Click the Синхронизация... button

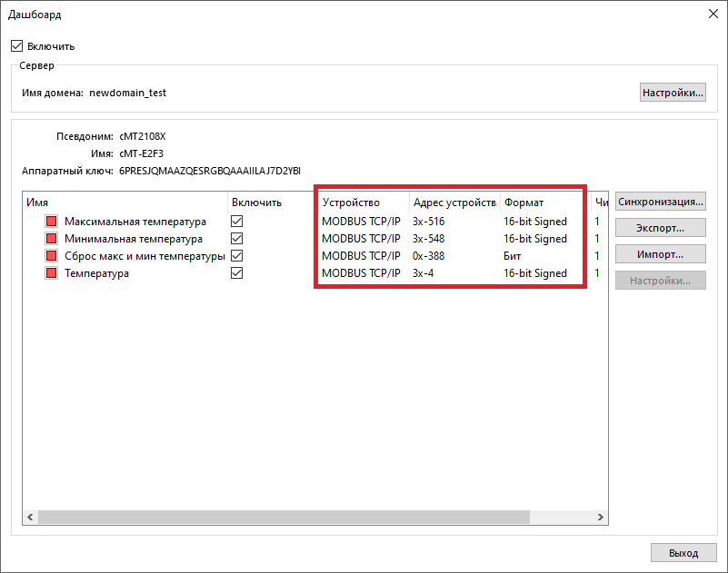point(661,202)
